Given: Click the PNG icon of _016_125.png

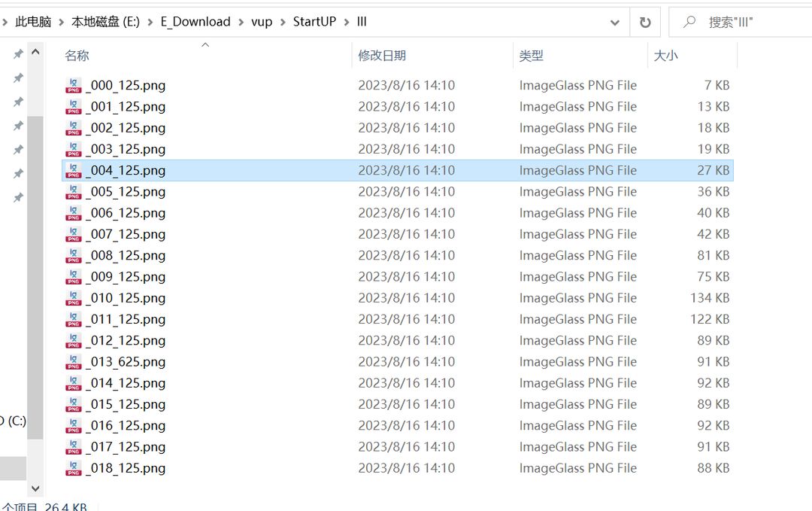Looking at the screenshot, I should coord(74,425).
